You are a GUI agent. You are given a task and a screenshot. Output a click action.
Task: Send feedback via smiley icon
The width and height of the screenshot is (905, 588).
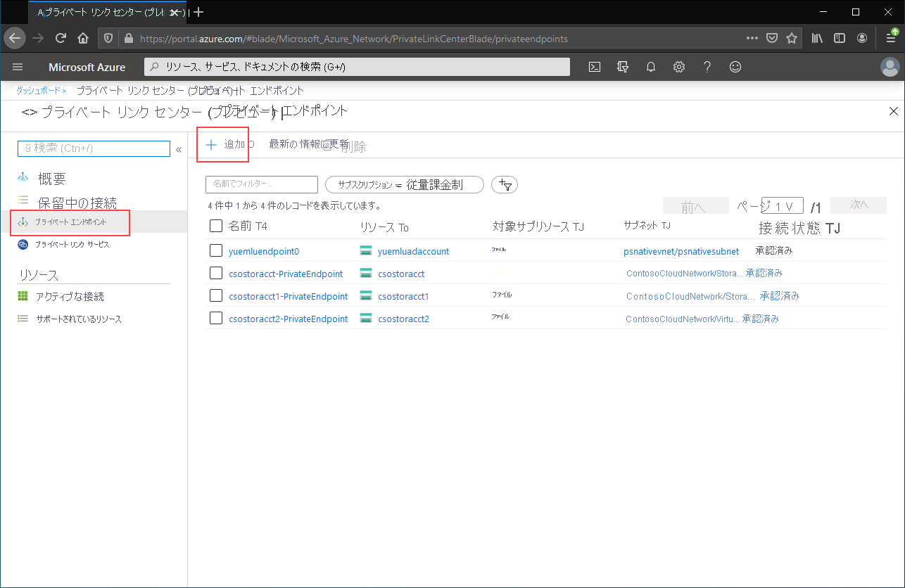pyautogui.click(x=735, y=67)
